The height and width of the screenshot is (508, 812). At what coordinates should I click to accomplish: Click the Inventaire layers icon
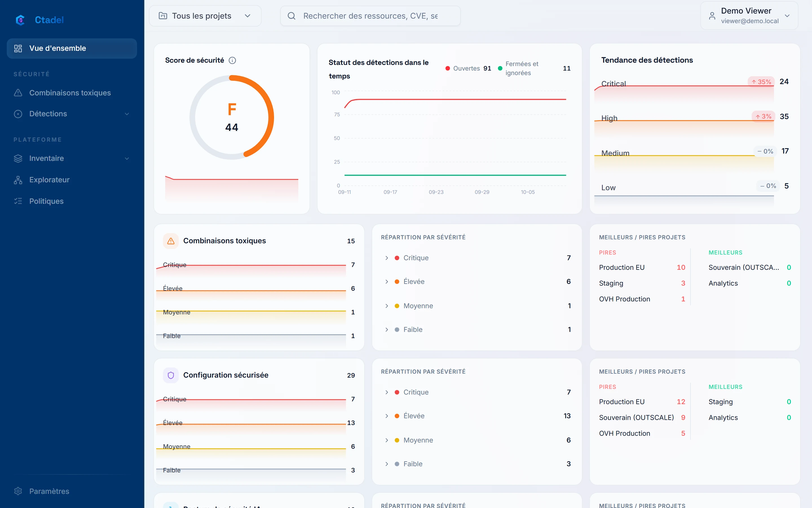[18, 158]
